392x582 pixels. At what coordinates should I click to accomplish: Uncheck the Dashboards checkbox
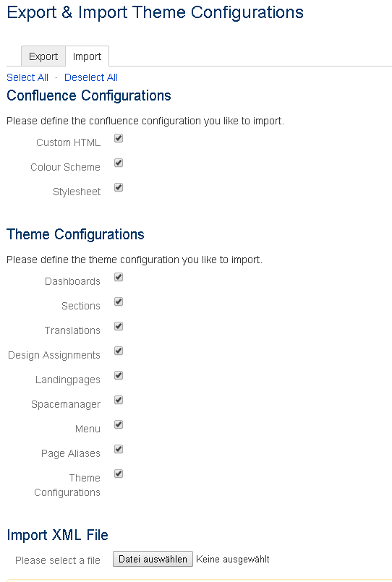click(119, 278)
